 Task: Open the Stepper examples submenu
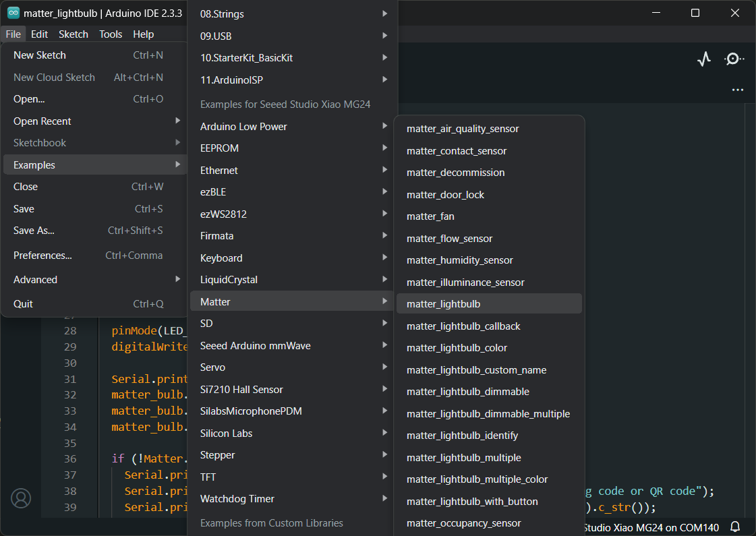(x=293, y=455)
